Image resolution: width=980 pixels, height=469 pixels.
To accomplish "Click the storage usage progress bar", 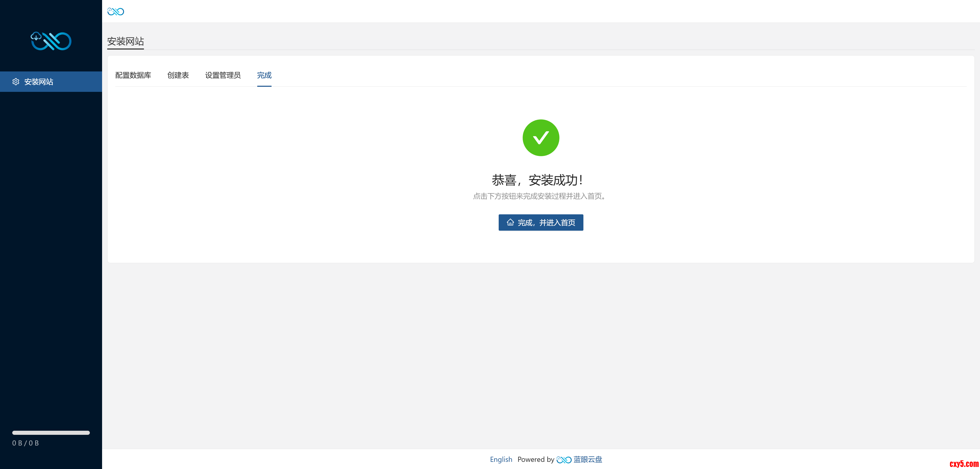I will click(51, 433).
